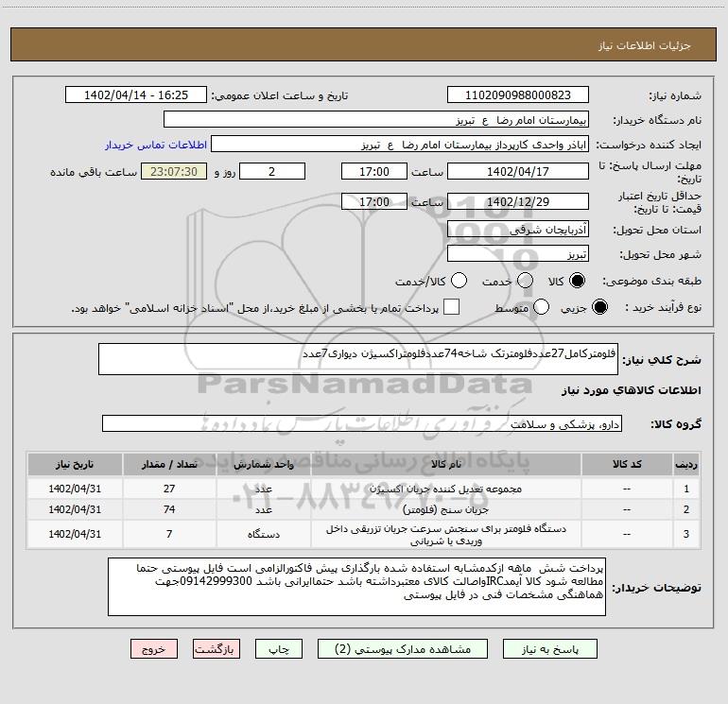Select the جزیی purchase type radio

click(599, 307)
